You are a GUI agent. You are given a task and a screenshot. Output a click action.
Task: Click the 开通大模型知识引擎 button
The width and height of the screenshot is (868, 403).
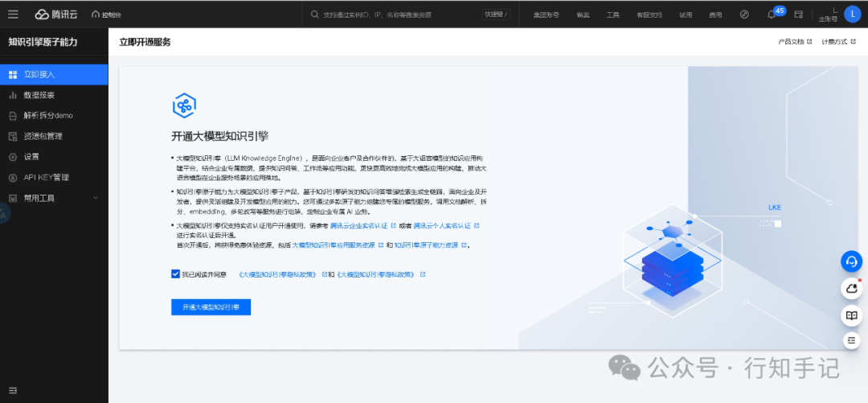coord(211,307)
